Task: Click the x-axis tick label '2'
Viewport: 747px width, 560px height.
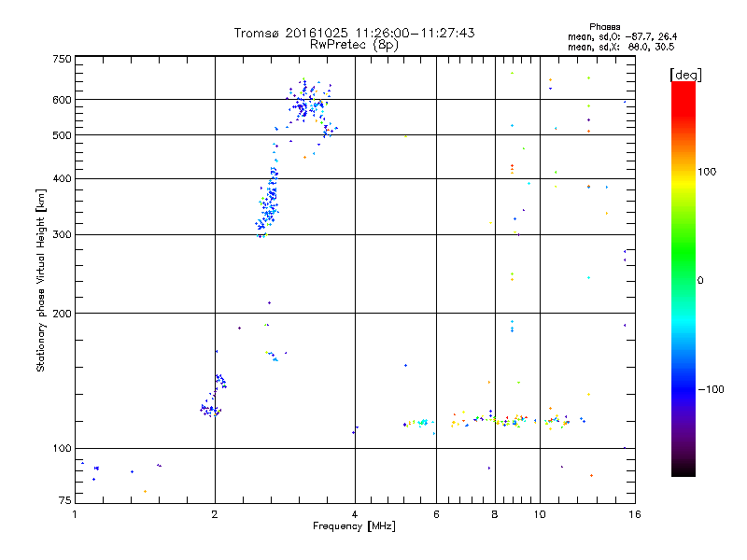Action: click(x=215, y=514)
